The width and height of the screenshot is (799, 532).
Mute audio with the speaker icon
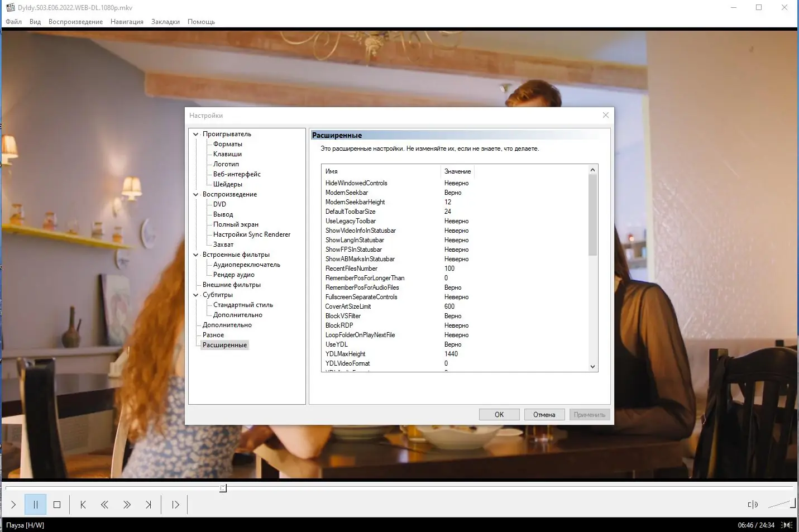(753, 505)
